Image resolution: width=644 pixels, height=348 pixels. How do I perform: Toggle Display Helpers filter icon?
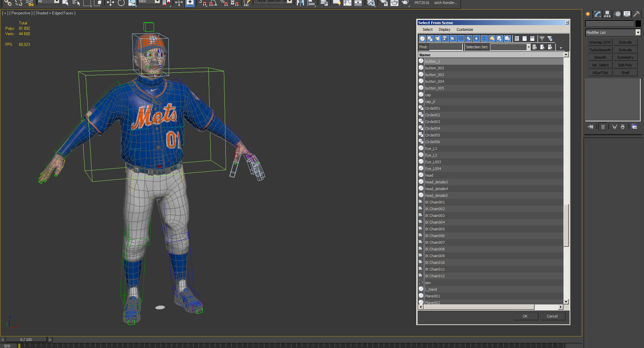click(453, 39)
